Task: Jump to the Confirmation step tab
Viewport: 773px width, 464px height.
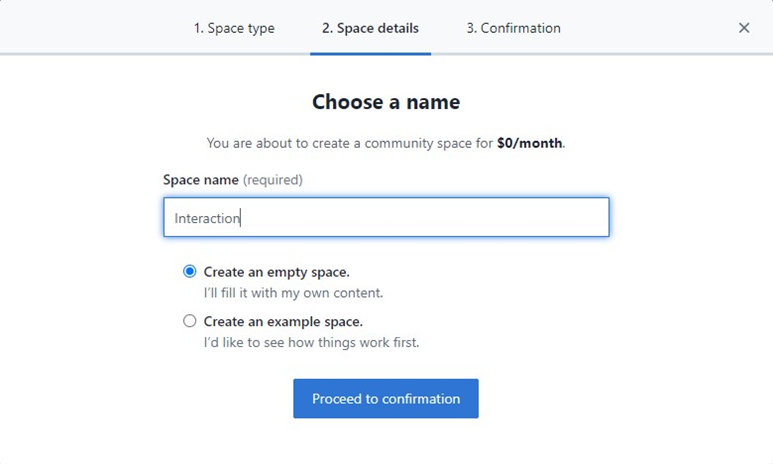Action: 513,28
